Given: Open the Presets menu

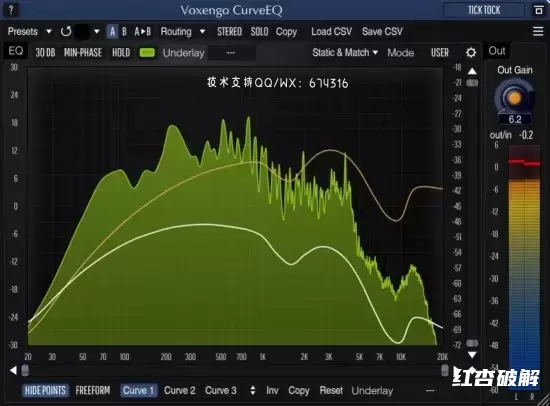Looking at the screenshot, I should coord(23,32).
